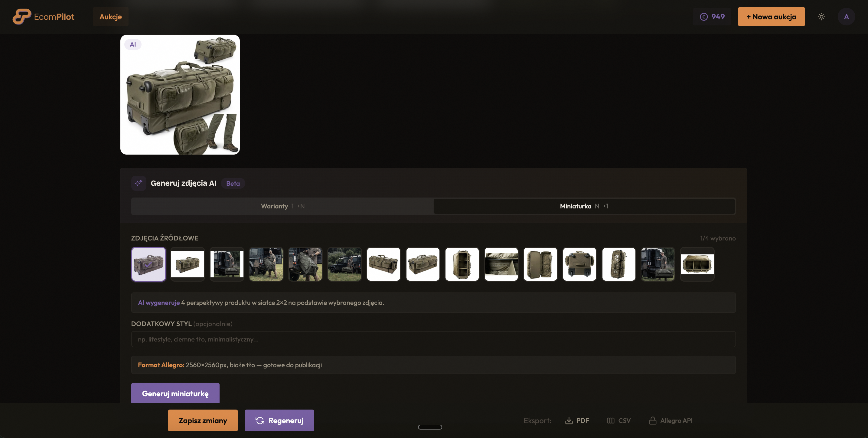Open the Aukcje menu item

point(110,17)
